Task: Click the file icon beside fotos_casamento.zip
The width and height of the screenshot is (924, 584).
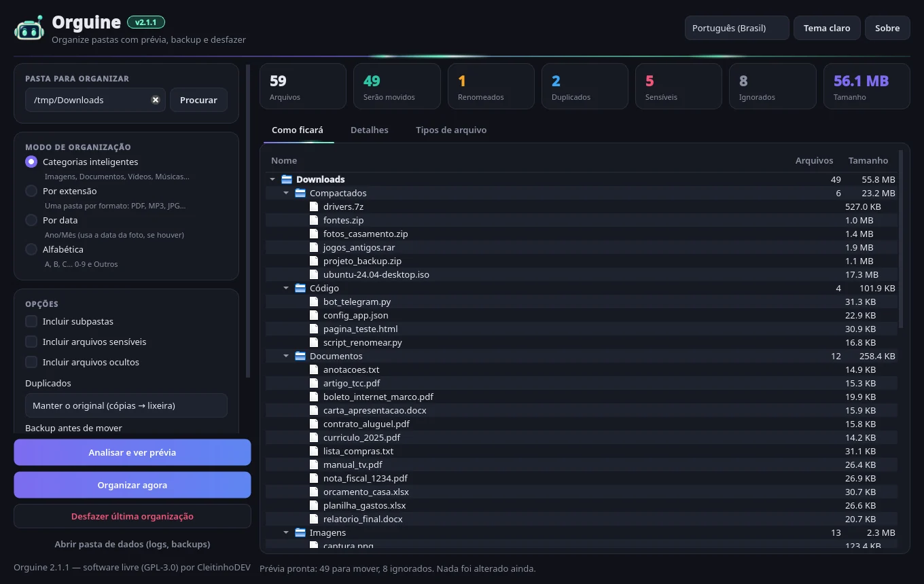Action: click(314, 234)
